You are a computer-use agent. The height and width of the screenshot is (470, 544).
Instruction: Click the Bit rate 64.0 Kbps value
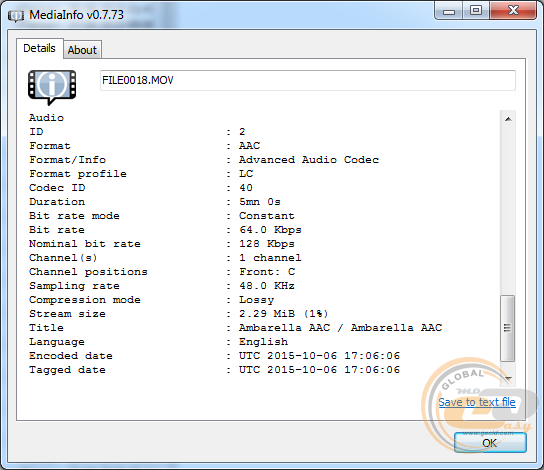coord(270,230)
